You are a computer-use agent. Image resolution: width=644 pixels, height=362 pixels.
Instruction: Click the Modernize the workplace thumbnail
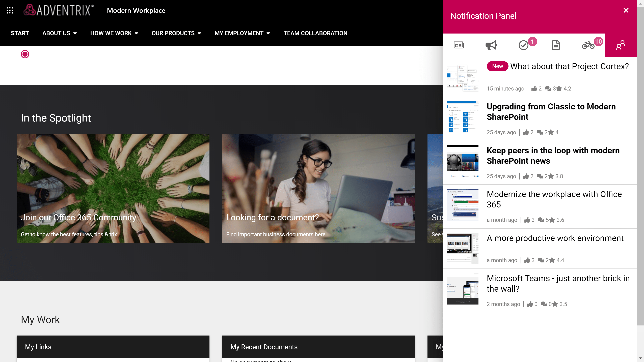[x=463, y=205]
